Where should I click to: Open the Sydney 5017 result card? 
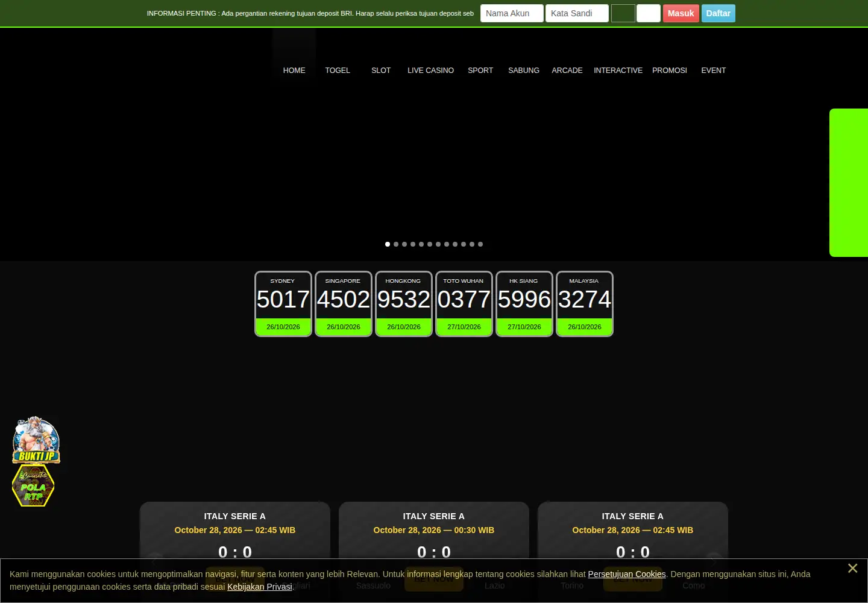283,304
